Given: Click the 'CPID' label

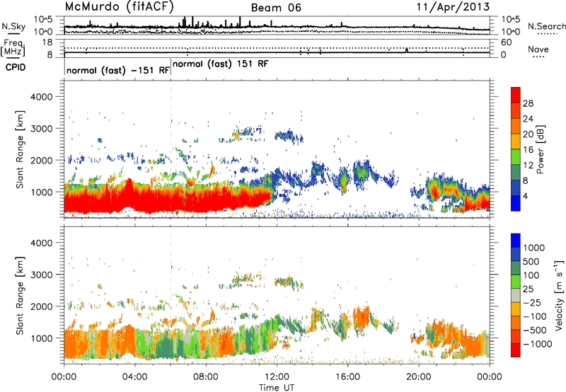Looking at the screenshot, I should [x=16, y=67].
